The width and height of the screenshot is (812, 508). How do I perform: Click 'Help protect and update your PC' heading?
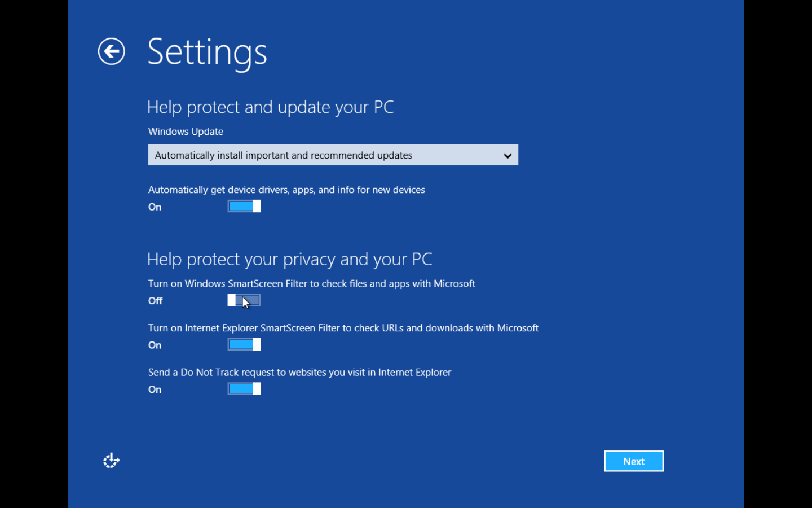point(270,107)
